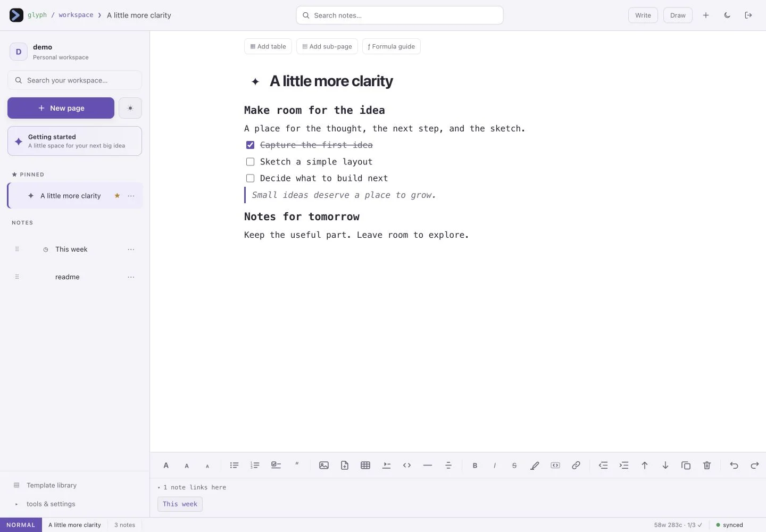Uncheck the 'Capture the first idea' checkbox
The image size is (766, 532).
pos(250,145)
